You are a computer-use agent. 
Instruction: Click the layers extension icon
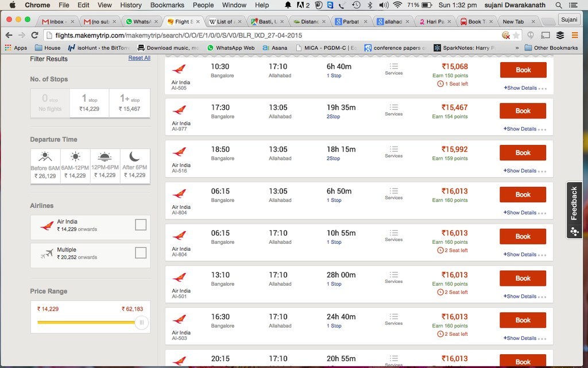pos(560,35)
